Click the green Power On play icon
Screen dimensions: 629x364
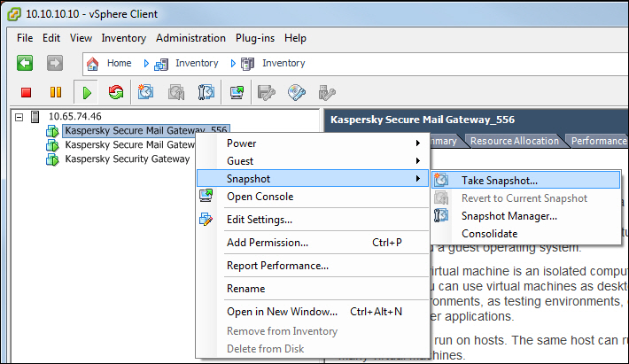point(86,91)
